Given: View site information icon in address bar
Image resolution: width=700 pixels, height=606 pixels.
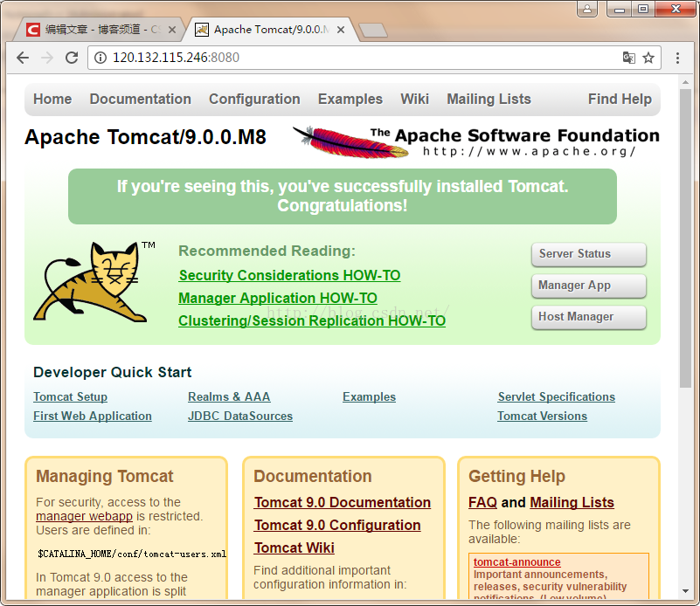Looking at the screenshot, I should point(100,58).
